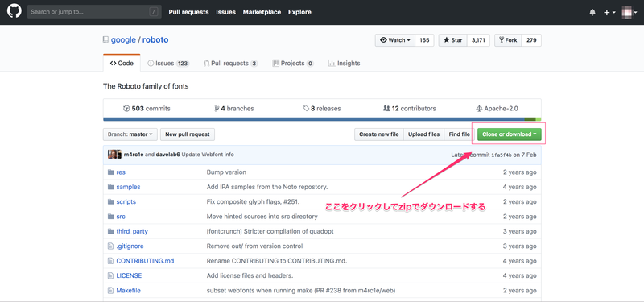Switch to the Projects tab
644x302 pixels.
click(x=292, y=64)
